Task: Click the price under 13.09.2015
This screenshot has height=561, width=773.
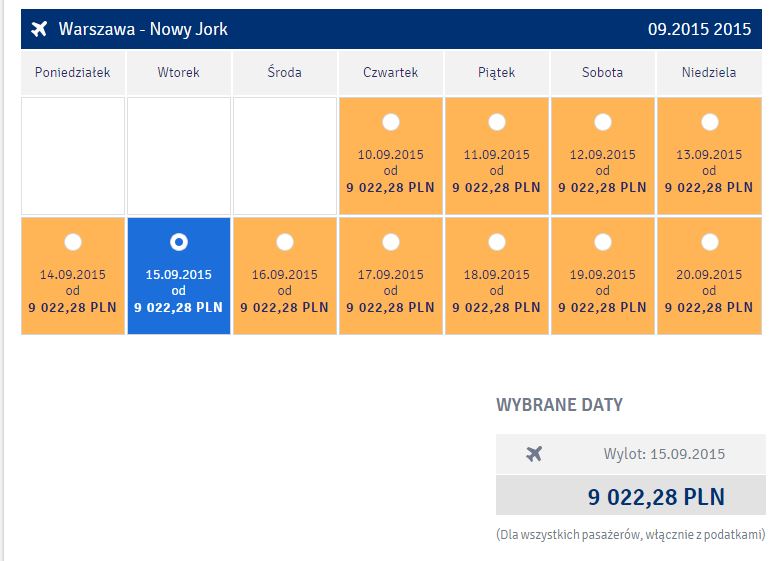Action: point(709,187)
